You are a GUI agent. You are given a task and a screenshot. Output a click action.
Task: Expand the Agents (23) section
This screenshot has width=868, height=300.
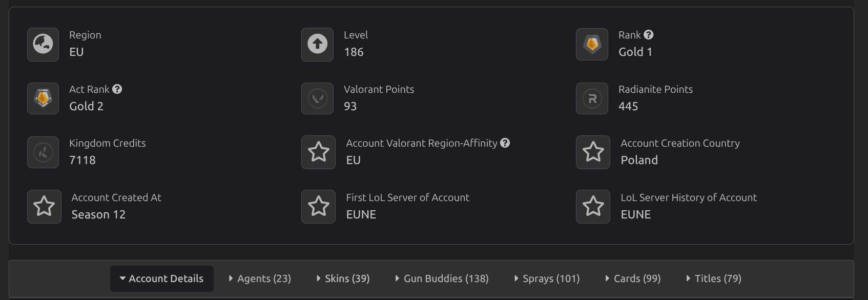[260, 278]
